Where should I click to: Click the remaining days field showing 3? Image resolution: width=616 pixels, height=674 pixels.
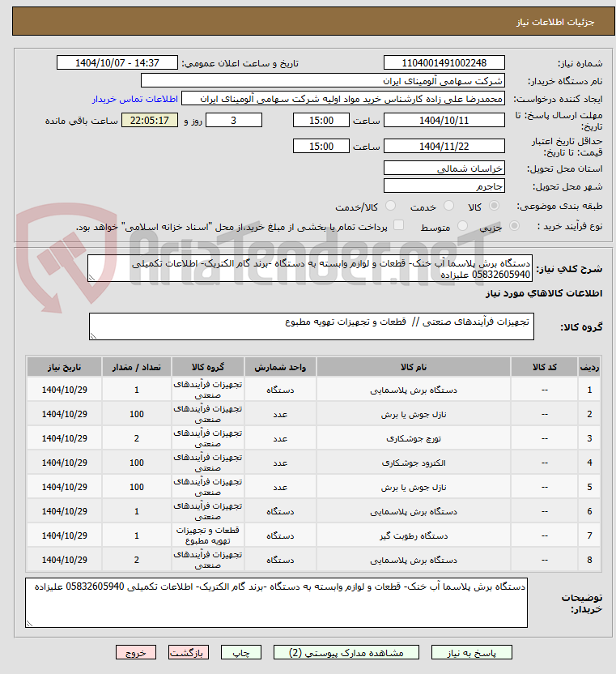point(234,121)
